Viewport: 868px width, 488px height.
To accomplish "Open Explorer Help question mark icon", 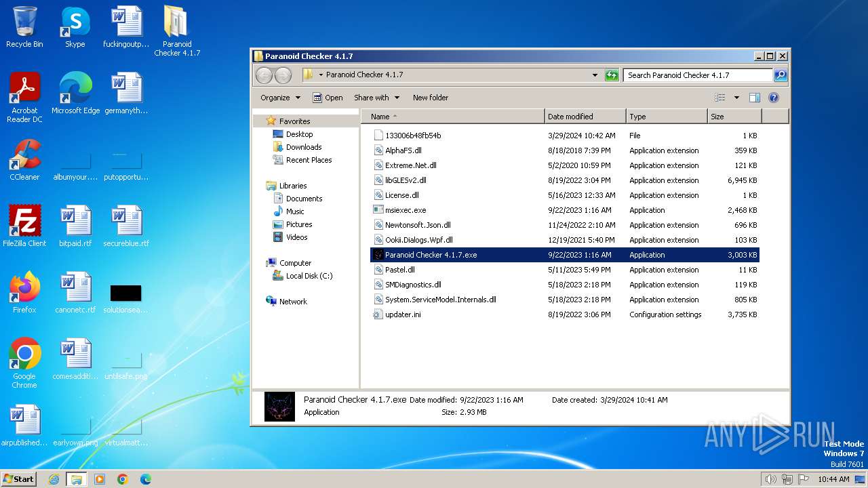I will tap(774, 98).
